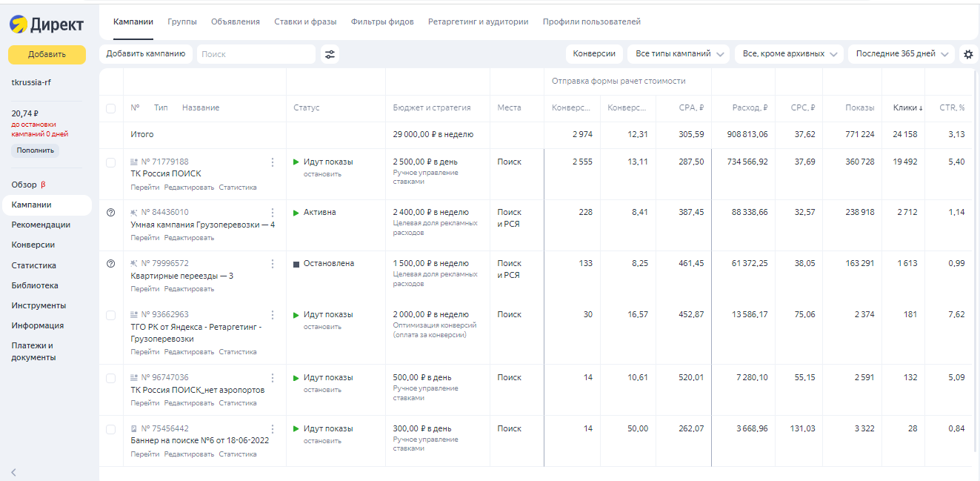This screenshot has width=980, height=481.
Task: Collapse the left sidebar arrow
Action: point(13,472)
